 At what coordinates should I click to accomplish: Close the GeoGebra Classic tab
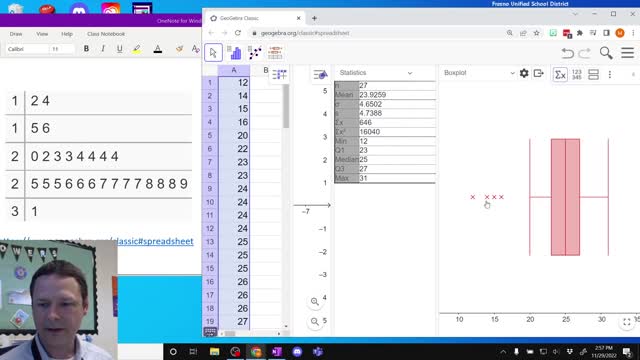click(298, 18)
